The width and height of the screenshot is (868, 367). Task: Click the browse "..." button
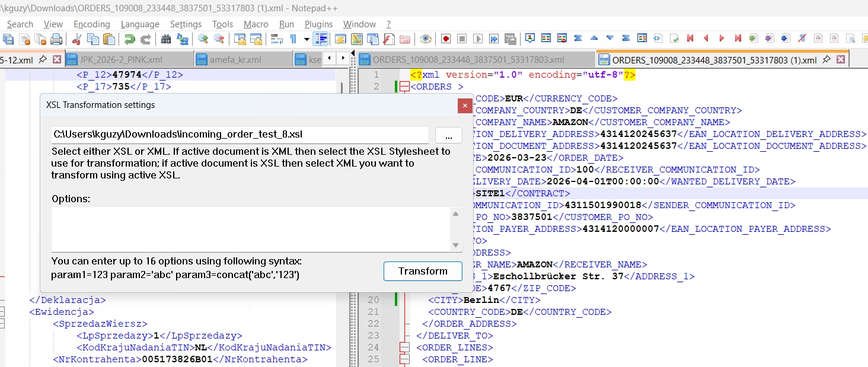click(x=448, y=135)
